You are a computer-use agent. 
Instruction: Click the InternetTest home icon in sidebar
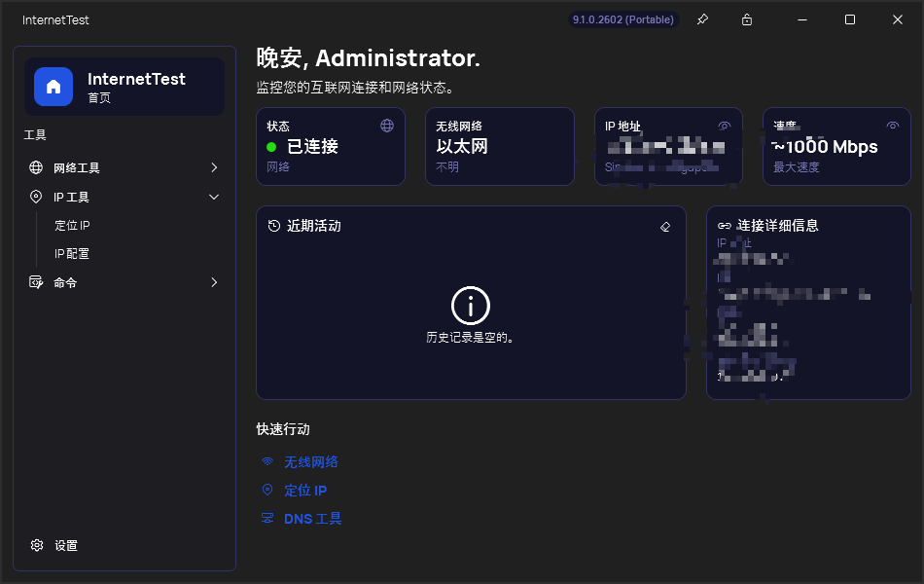point(53,87)
